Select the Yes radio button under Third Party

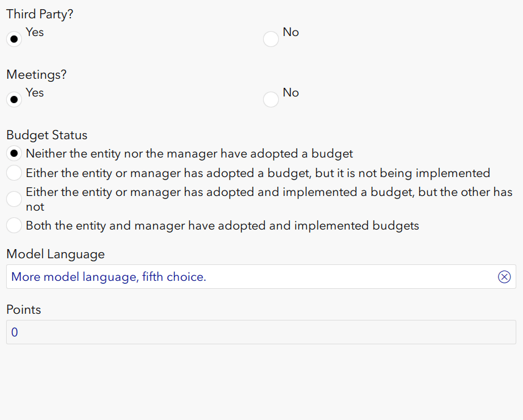pyautogui.click(x=14, y=40)
